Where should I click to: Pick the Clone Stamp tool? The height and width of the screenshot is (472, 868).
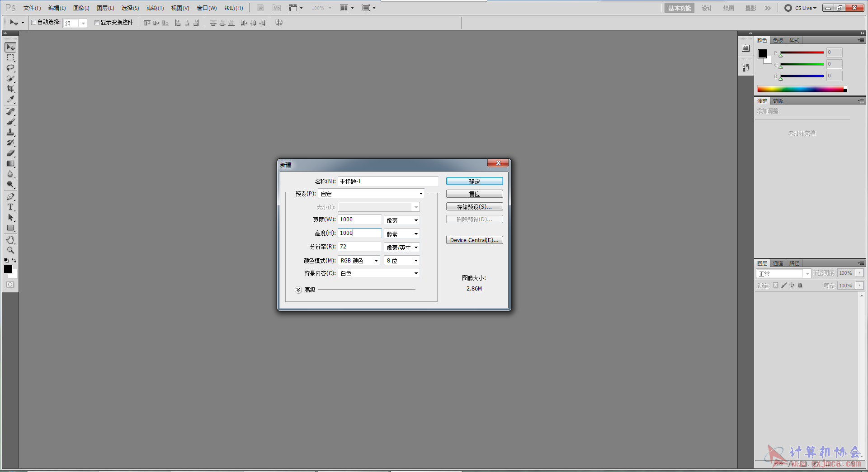10,132
